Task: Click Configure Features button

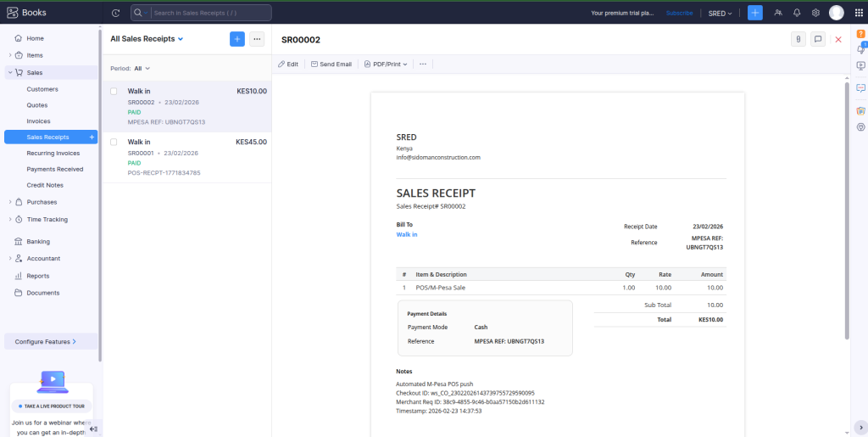Action: point(51,342)
